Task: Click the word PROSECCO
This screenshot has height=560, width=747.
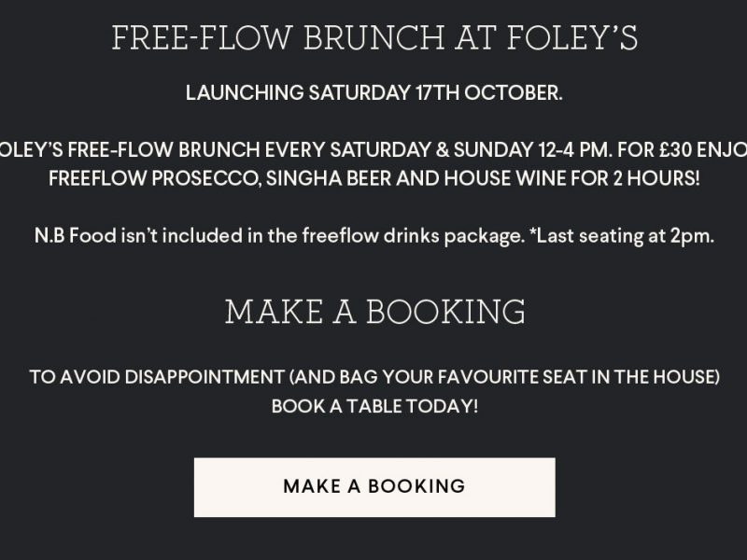Action: pyautogui.click(x=205, y=178)
